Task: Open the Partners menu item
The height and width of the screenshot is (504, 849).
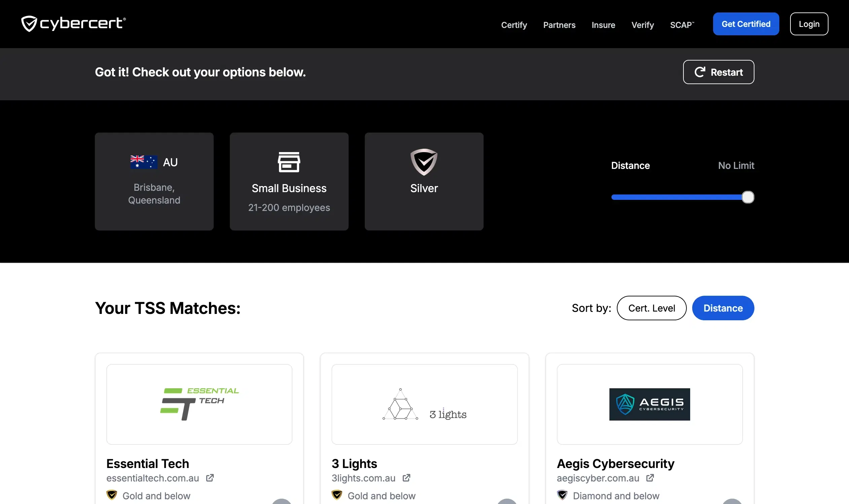Action: [559, 25]
